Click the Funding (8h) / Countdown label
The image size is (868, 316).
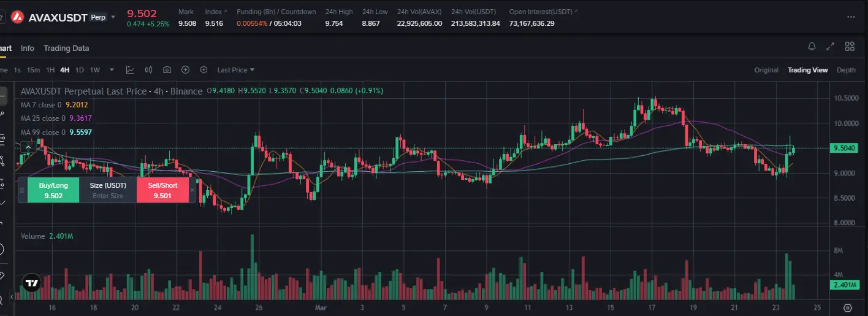276,12
